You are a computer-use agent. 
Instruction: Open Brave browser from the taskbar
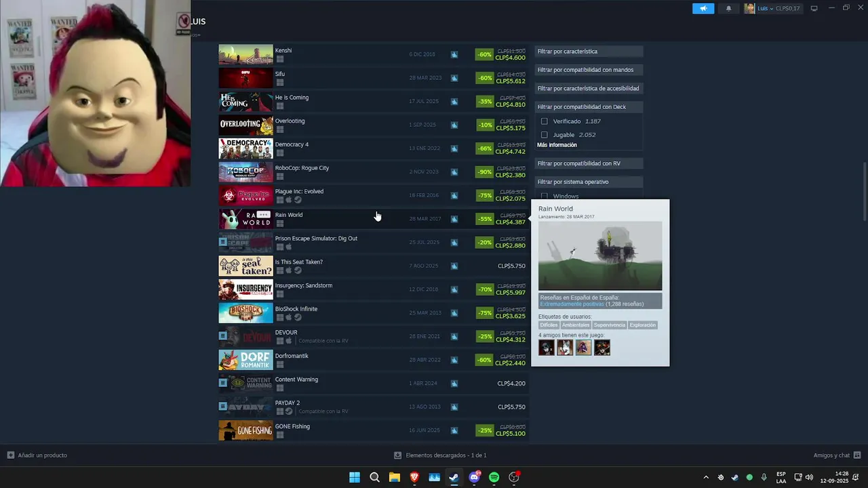pos(414,477)
